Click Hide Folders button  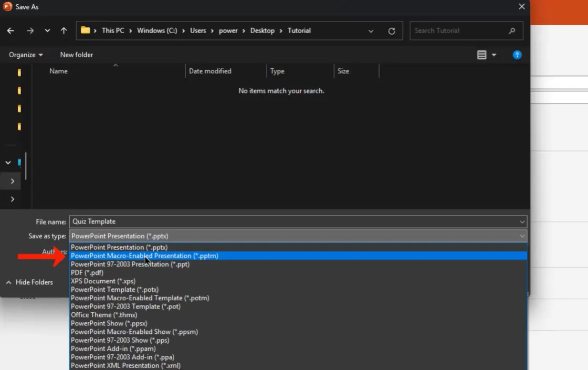pyautogui.click(x=29, y=282)
